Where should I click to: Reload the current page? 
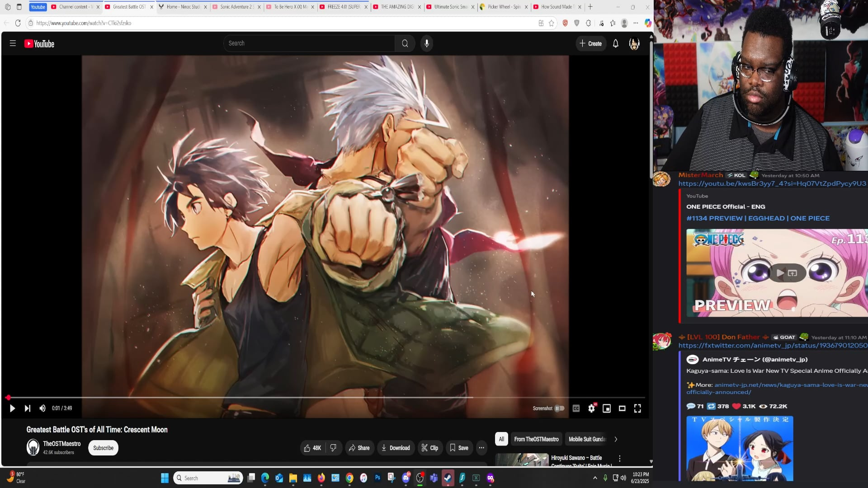click(18, 23)
